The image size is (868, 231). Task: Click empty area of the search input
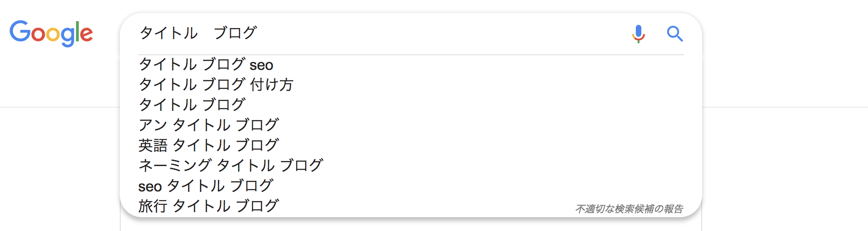[x=438, y=33]
